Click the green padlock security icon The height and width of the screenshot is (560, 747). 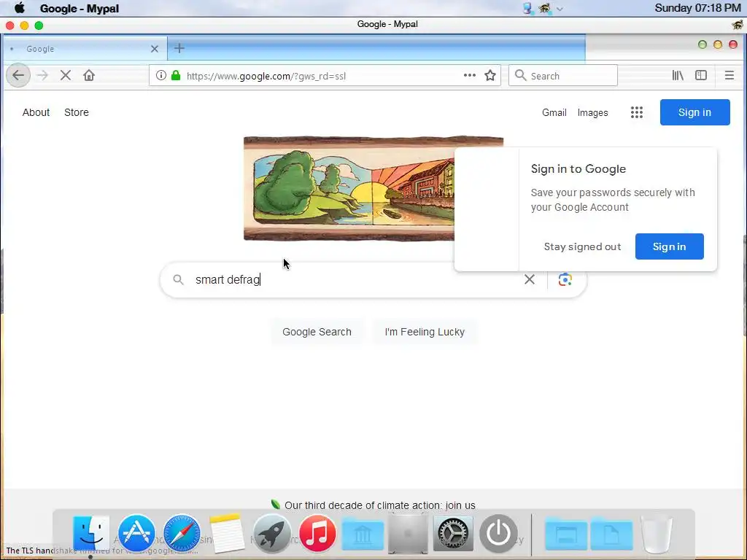tap(176, 75)
